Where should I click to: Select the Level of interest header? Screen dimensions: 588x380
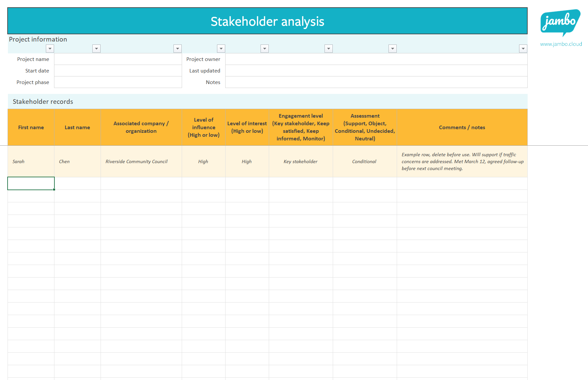[247, 128]
